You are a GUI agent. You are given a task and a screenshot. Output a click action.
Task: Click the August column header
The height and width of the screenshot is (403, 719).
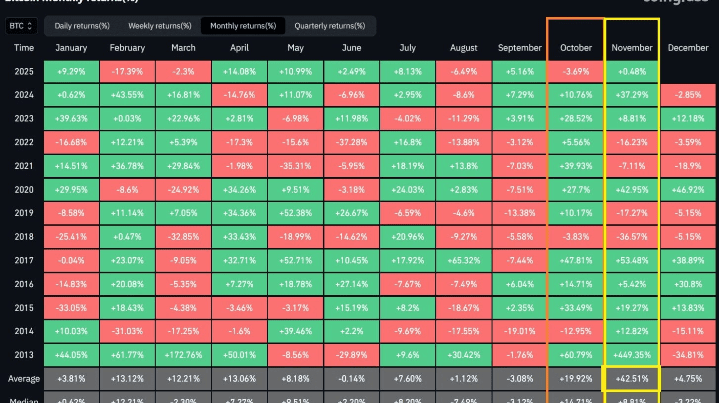point(464,48)
